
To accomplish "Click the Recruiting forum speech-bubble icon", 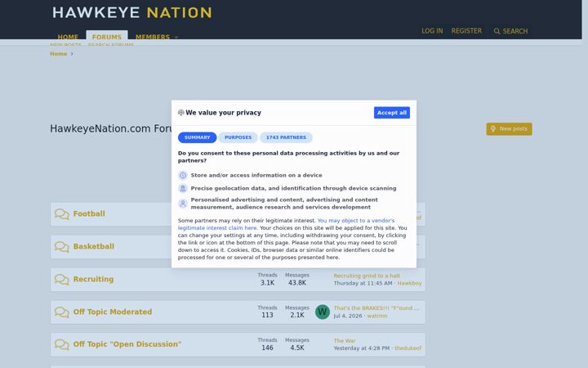I will coord(62,280).
